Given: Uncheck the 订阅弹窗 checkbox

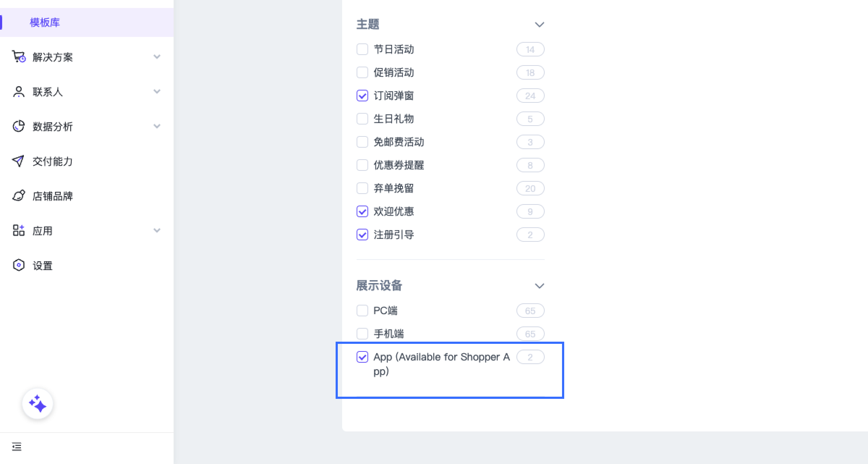Looking at the screenshot, I should pos(362,96).
